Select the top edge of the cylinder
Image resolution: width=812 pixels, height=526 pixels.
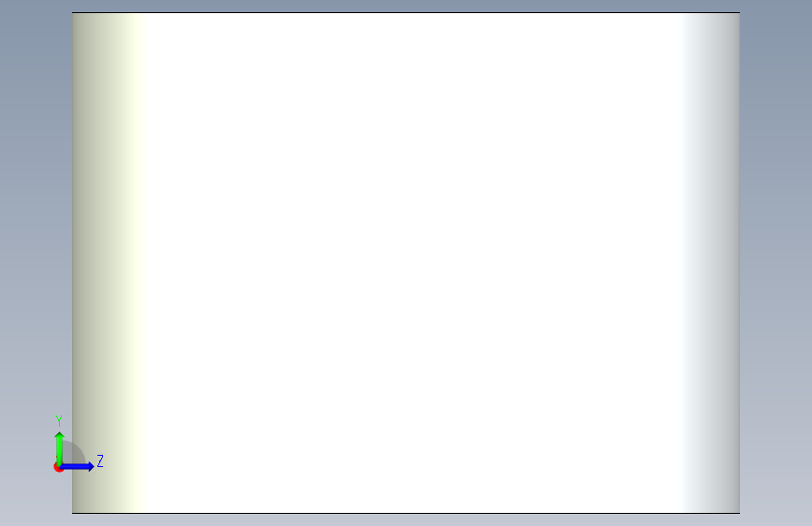coord(406,12)
